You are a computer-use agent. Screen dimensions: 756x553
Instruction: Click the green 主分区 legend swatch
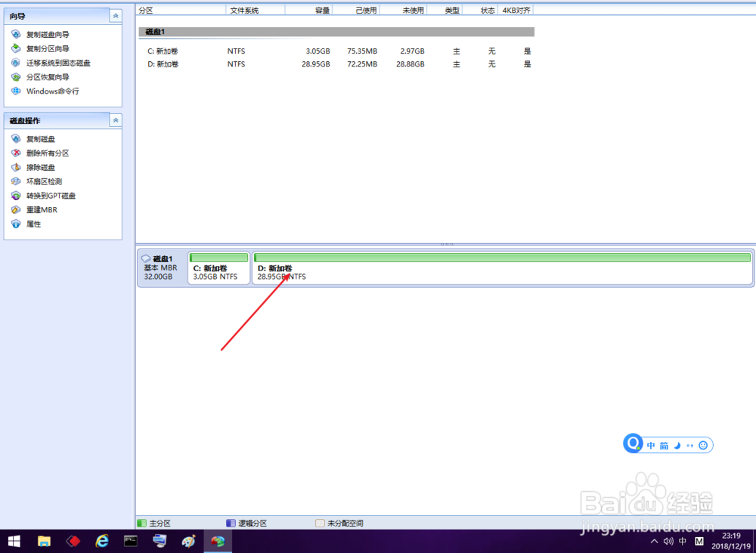(142, 523)
